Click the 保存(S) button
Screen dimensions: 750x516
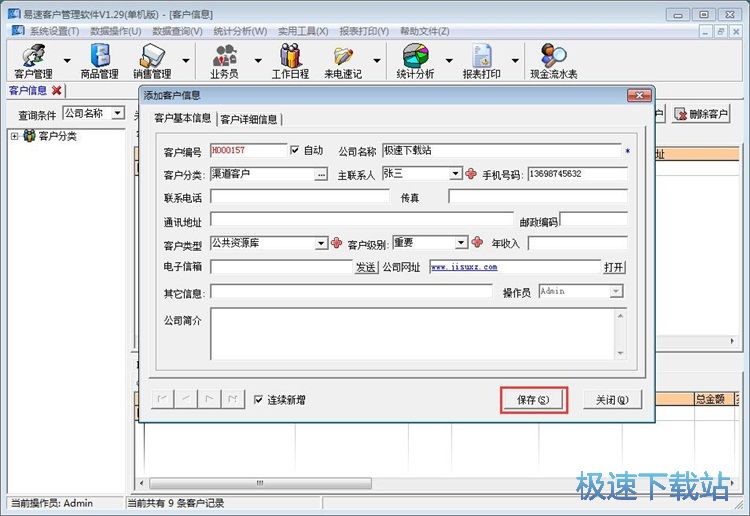pyautogui.click(x=533, y=400)
